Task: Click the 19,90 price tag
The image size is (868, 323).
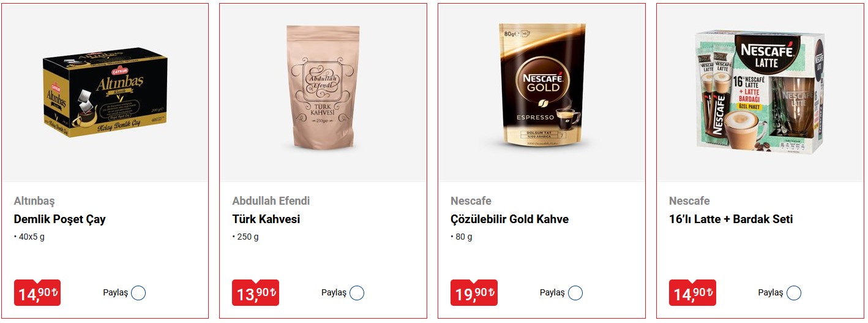Action: coord(474,293)
